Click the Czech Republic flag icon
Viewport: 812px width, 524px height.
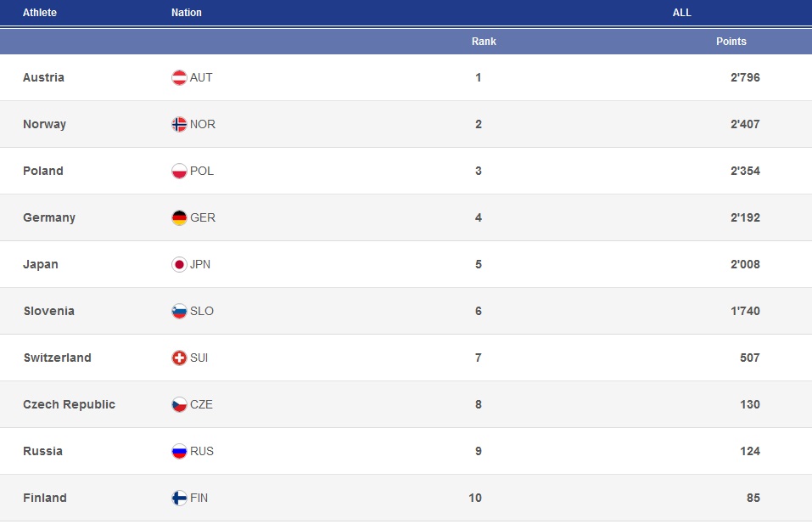(179, 404)
